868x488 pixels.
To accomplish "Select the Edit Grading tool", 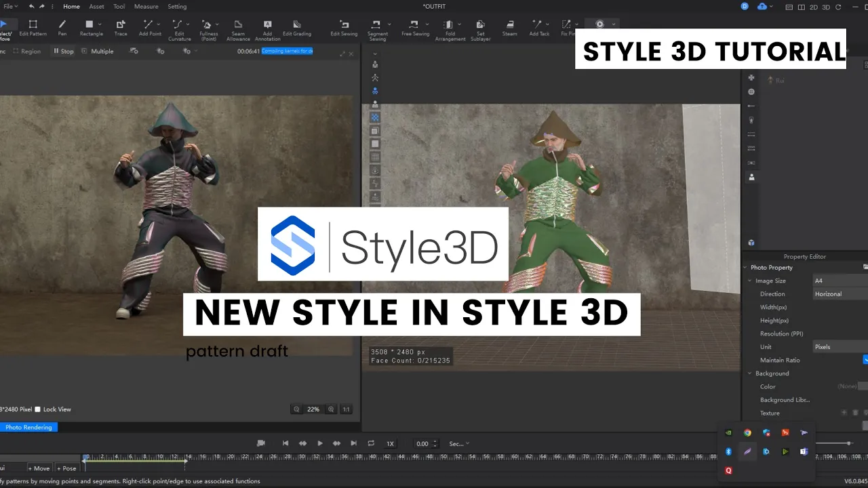I will click(297, 28).
